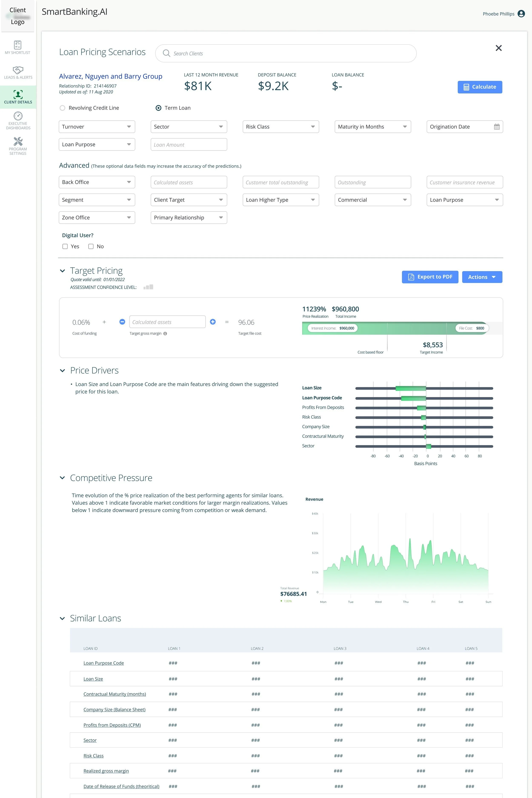Click the blue plus icon beside gross margin
This screenshot has width=532, height=798.
(213, 322)
